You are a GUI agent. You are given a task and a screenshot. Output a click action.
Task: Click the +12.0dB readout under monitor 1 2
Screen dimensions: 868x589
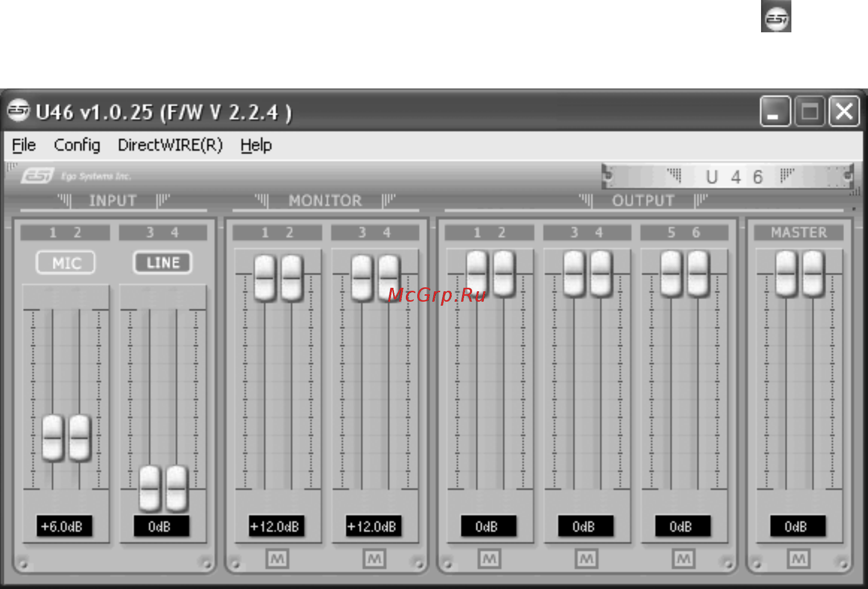[x=276, y=526]
